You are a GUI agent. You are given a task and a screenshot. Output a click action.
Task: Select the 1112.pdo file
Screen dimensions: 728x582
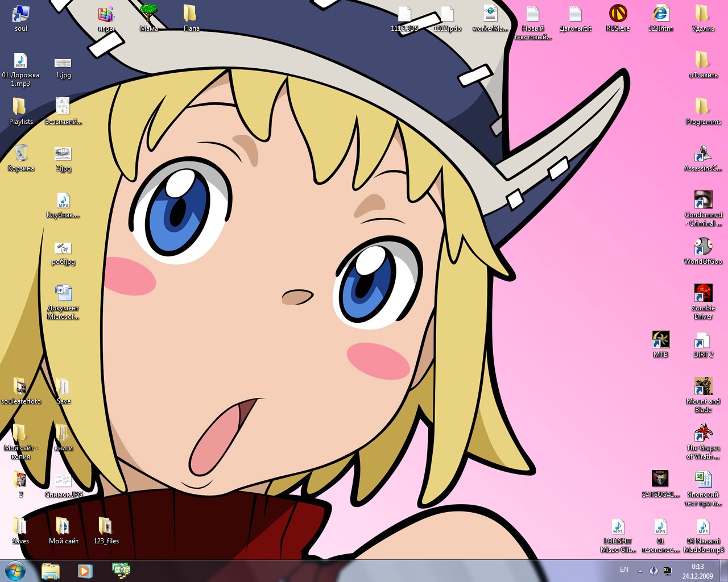click(448, 18)
